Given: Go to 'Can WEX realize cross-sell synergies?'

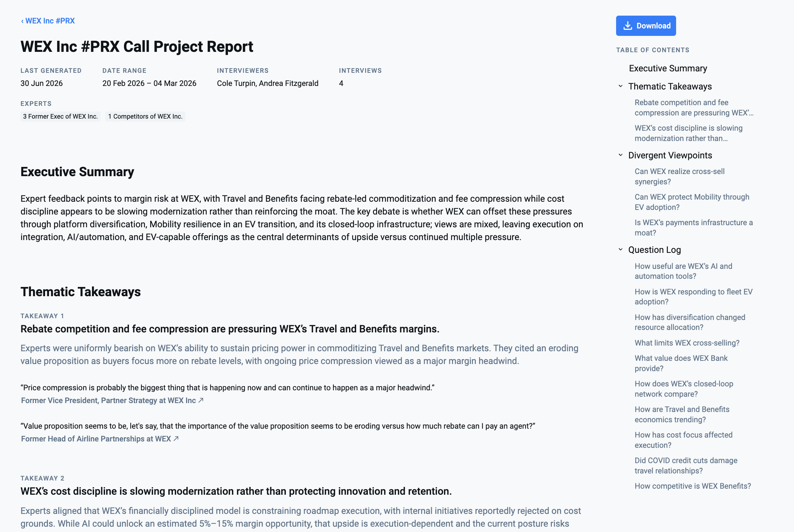Looking at the screenshot, I should point(679,177).
